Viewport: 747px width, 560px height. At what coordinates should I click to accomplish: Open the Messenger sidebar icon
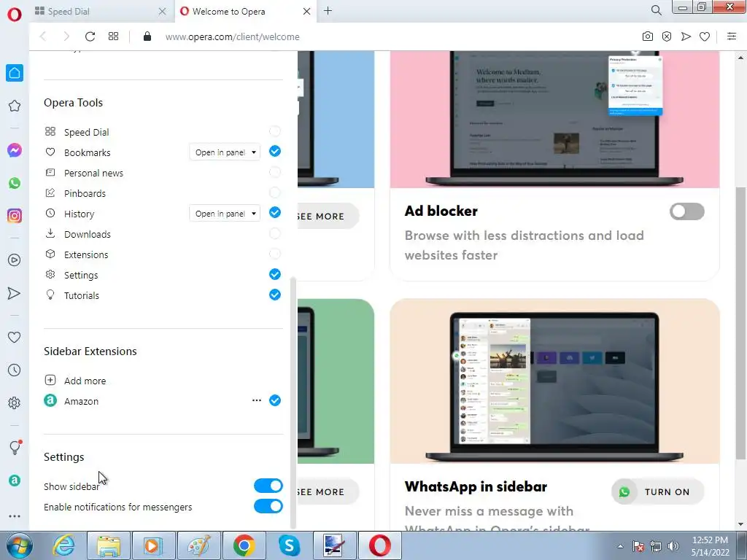tap(15, 150)
